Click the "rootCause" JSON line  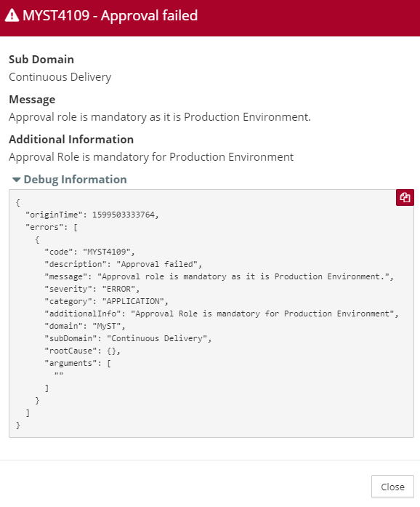82,351
